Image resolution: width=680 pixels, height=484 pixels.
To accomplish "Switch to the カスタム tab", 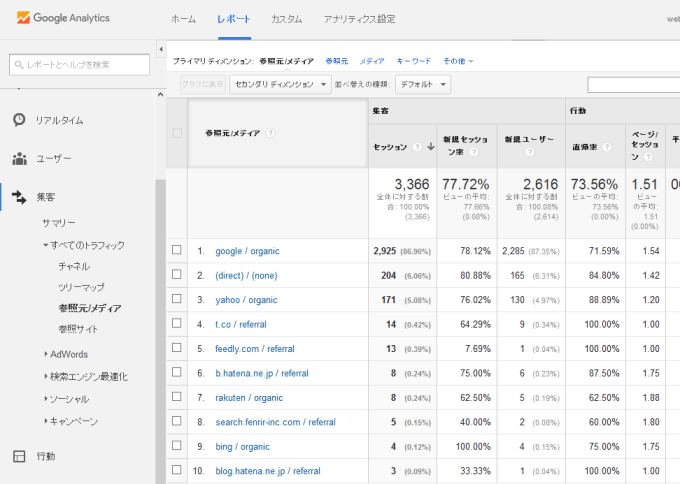I will pos(286,19).
